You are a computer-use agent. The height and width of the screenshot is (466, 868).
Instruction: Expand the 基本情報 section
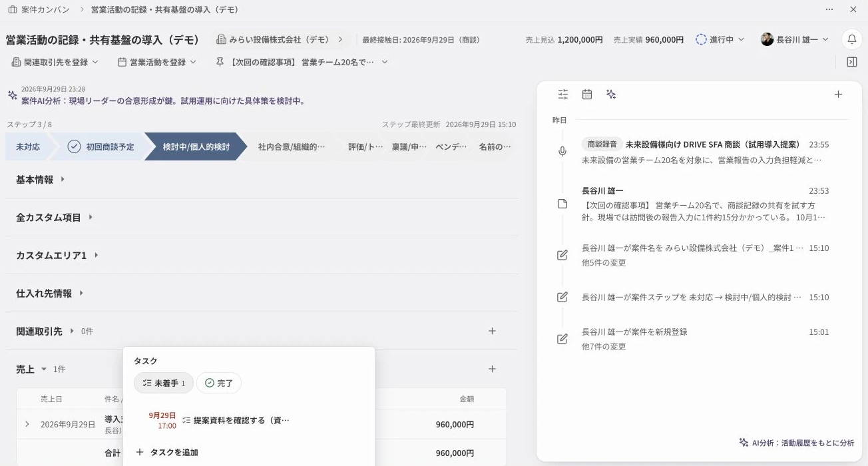[41, 179]
